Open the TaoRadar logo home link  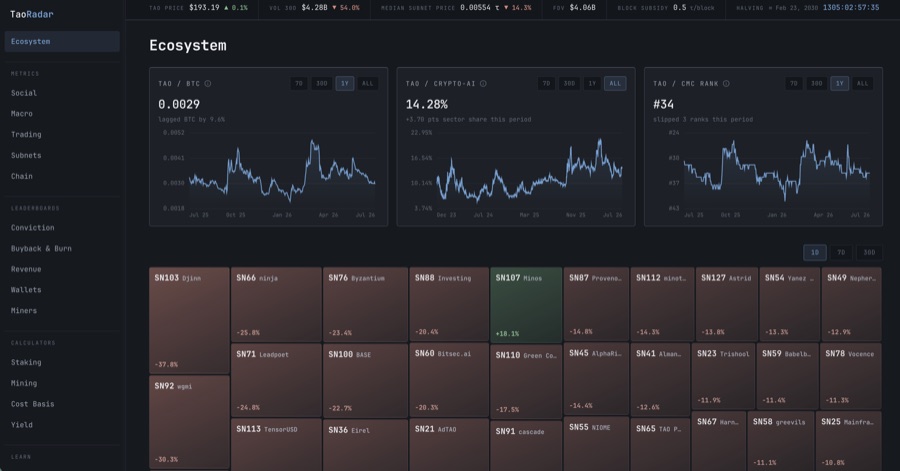[x=32, y=14]
